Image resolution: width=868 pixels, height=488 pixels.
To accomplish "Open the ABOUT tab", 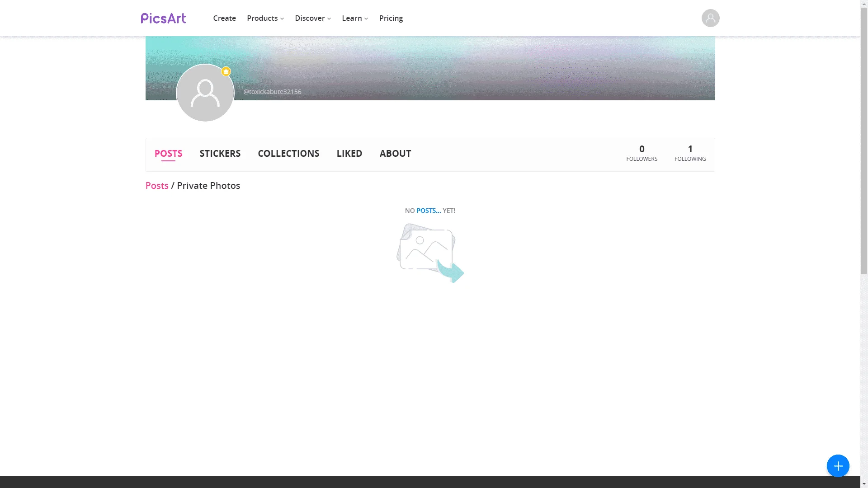I will point(395,154).
